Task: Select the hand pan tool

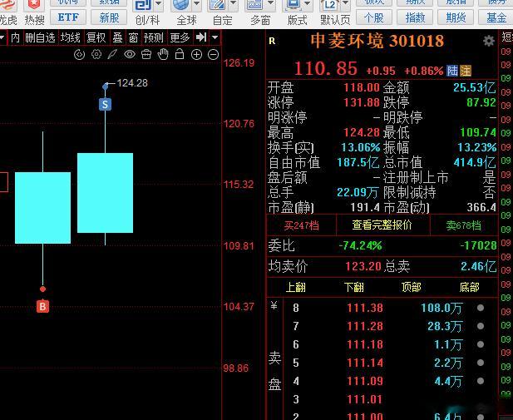Action: [163, 54]
